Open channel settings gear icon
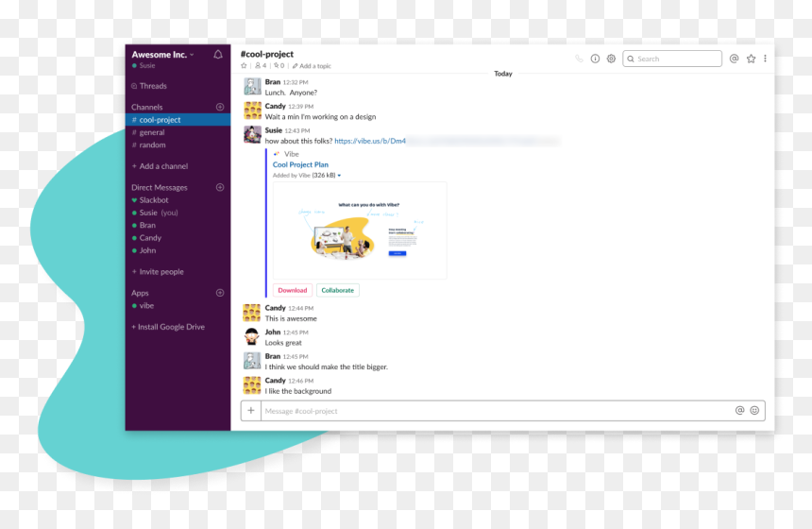This screenshot has width=812, height=529. 611,59
